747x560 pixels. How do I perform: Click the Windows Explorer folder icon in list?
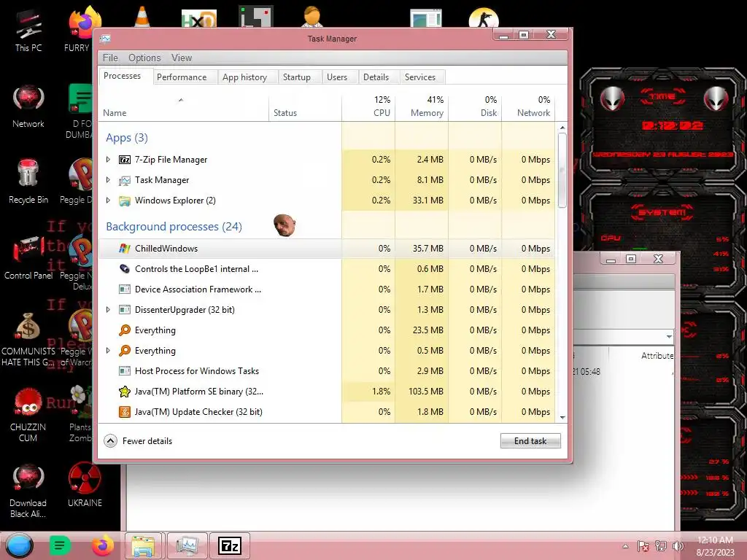coord(124,201)
